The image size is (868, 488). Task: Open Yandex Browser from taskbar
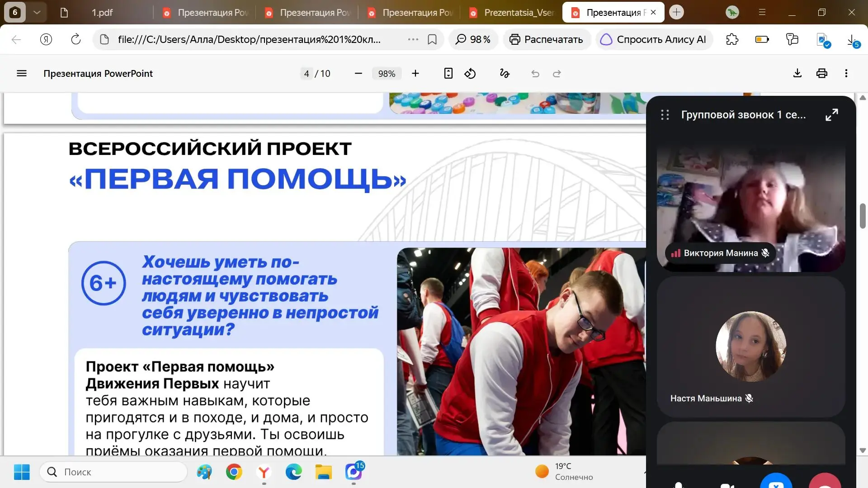click(x=264, y=472)
